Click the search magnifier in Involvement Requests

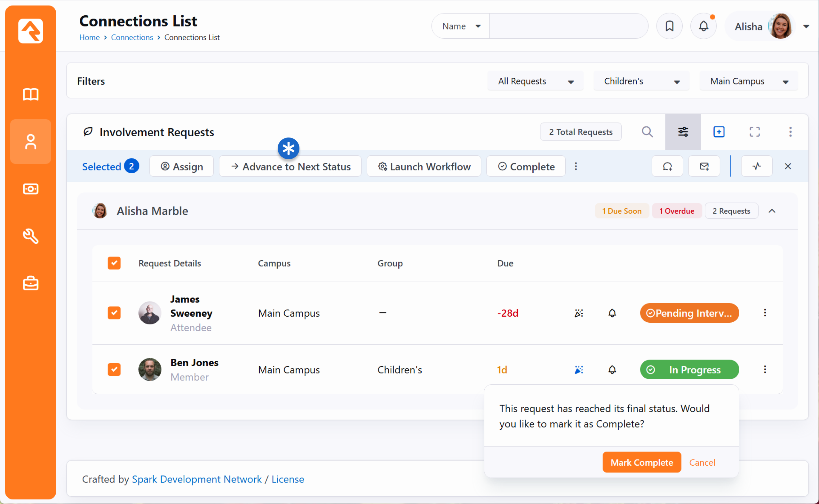click(x=647, y=132)
